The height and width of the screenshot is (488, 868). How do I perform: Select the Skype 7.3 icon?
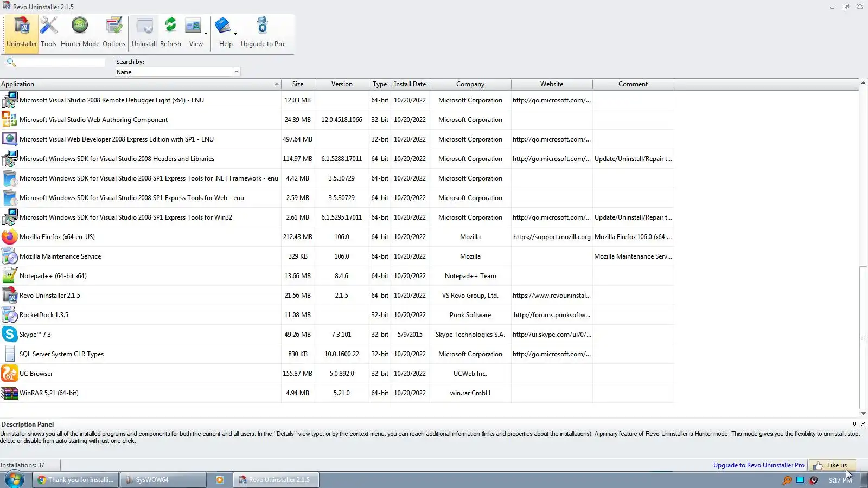10,335
